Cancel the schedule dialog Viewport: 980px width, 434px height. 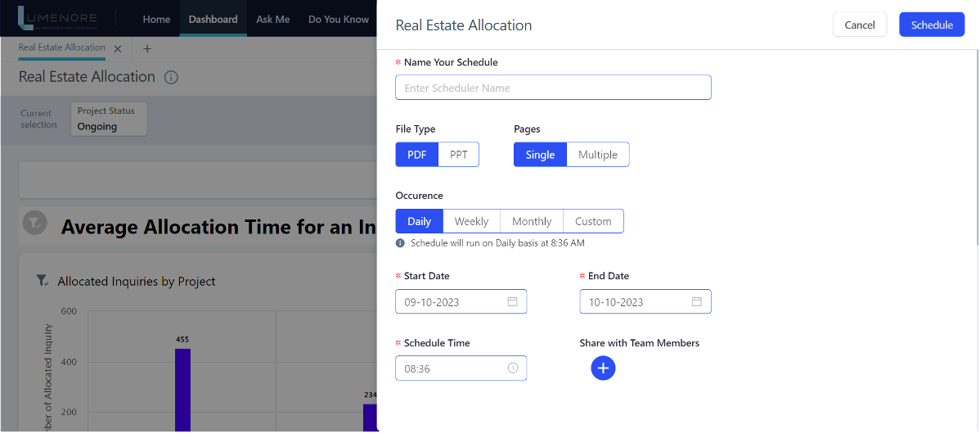click(x=859, y=25)
